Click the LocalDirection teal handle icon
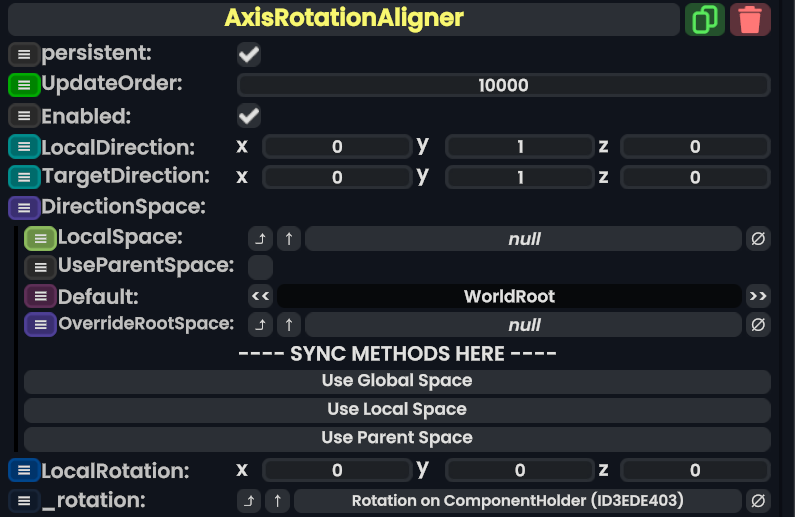795x517 pixels. [x=24, y=147]
